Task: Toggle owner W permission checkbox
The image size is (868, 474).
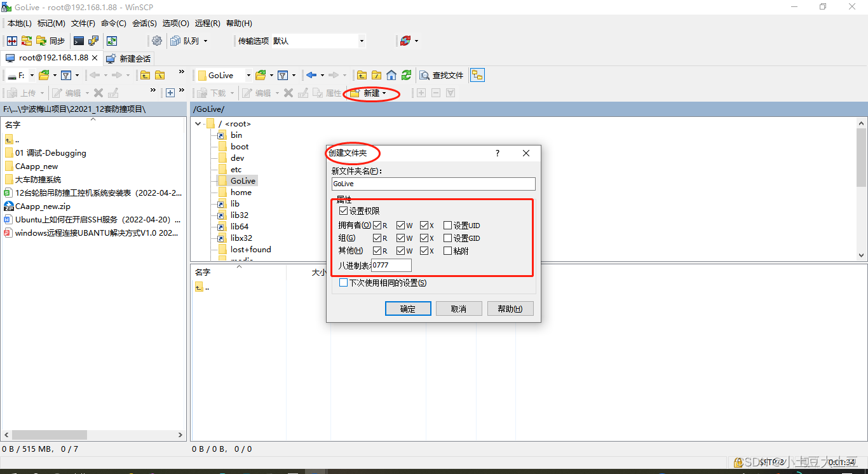Action: click(x=401, y=225)
